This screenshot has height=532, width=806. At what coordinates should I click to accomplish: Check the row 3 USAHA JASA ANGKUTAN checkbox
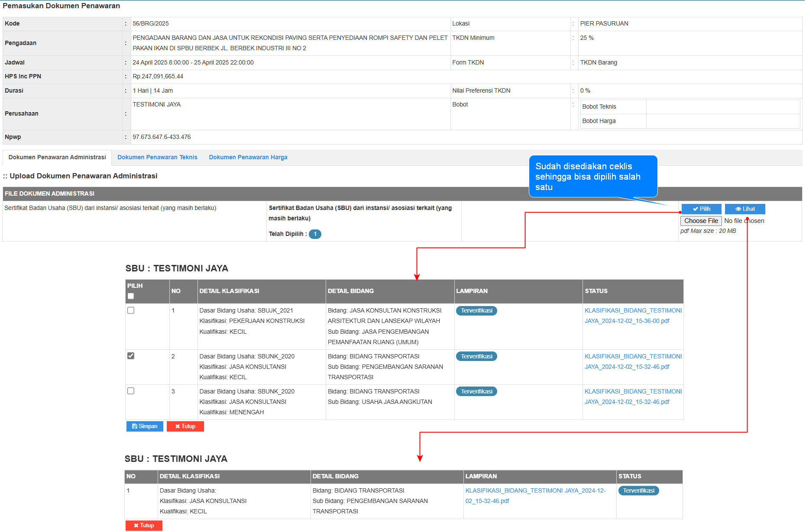131,391
